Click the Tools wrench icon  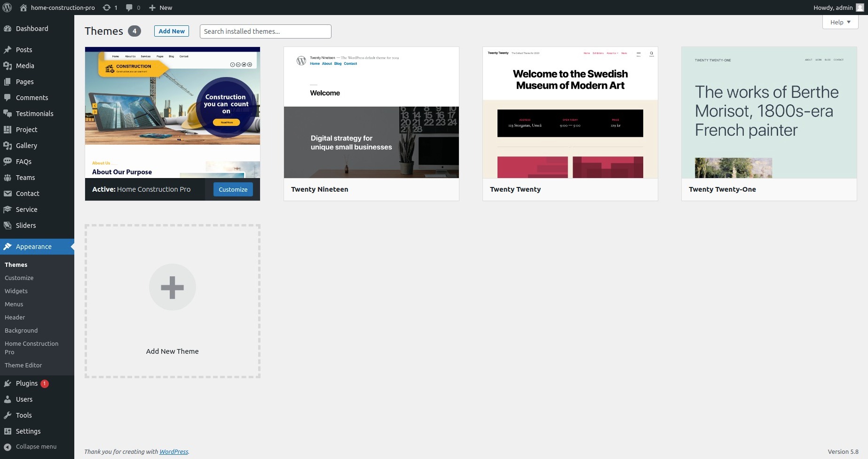pos(8,415)
